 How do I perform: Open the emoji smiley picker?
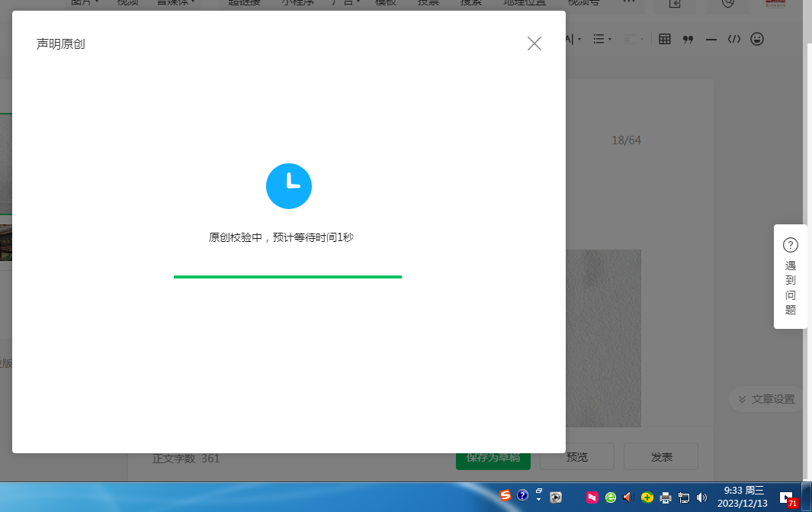point(756,39)
